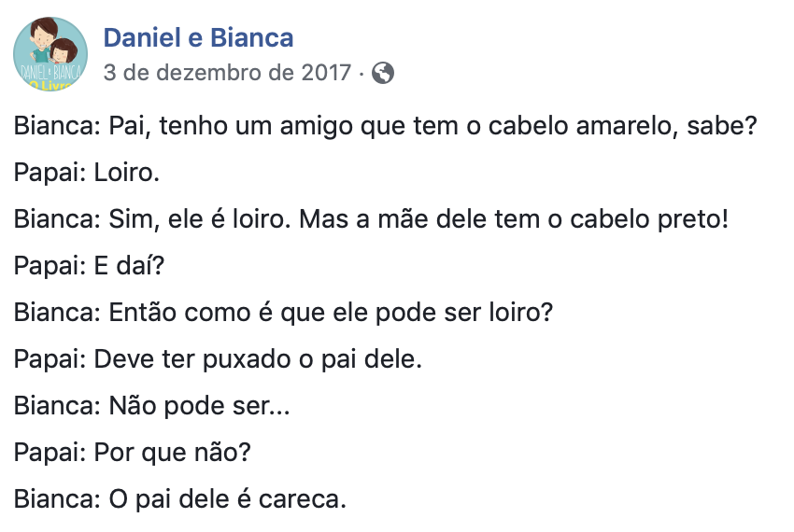
Task: Click the line 'Papai: Loiro.'
Action: [87, 173]
